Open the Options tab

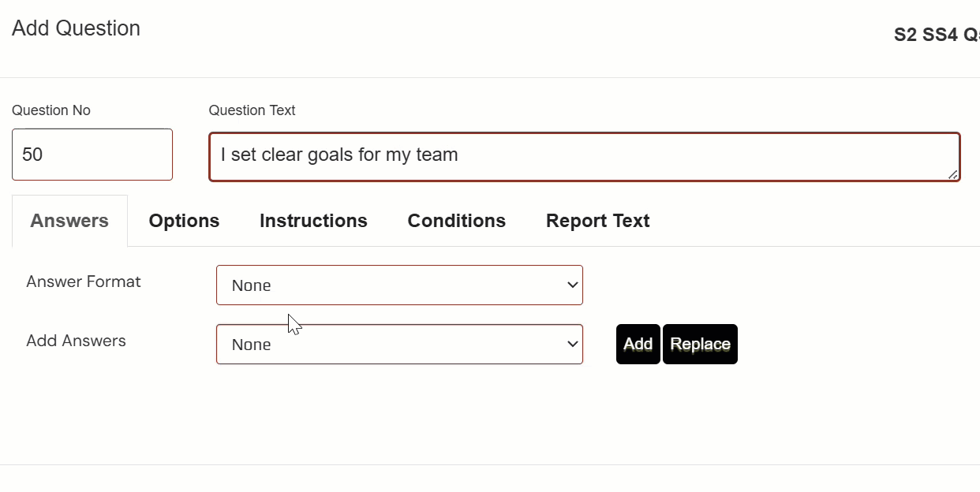[184, 221]
